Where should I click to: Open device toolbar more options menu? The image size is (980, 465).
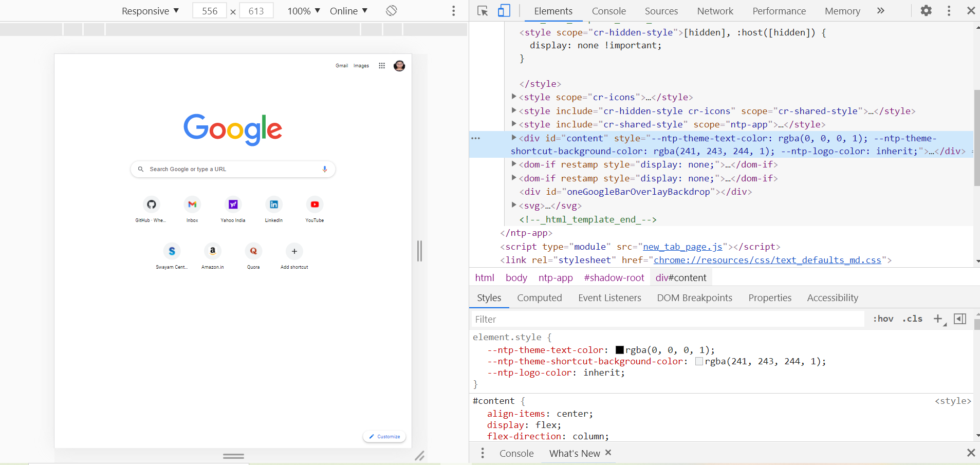click(453, 11)
